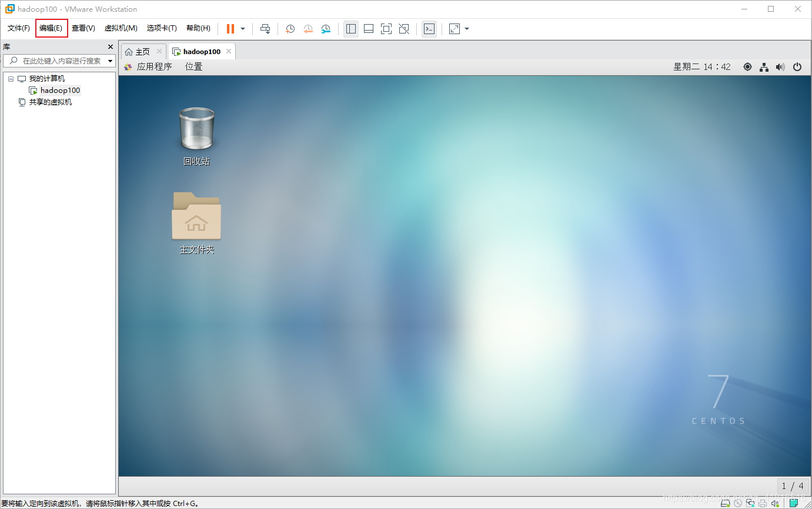Image resolution: width=812 pixels, height=509 pixels.
Task: Toggle the console view button
Action: pos(429,29)
